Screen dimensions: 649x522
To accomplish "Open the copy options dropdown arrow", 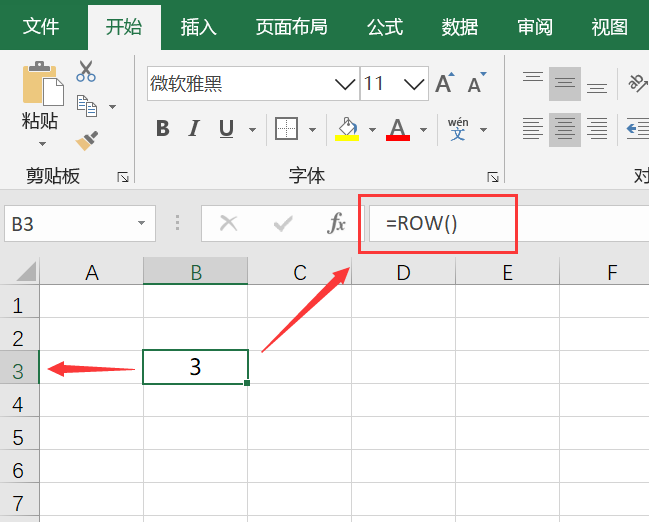I will click(x=113, y=107).
